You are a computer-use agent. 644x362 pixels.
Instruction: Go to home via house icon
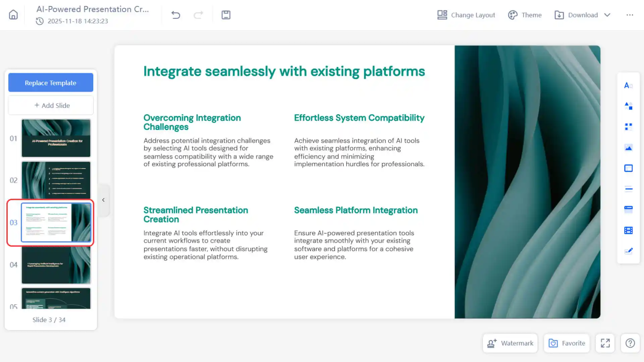pos(13,15)
